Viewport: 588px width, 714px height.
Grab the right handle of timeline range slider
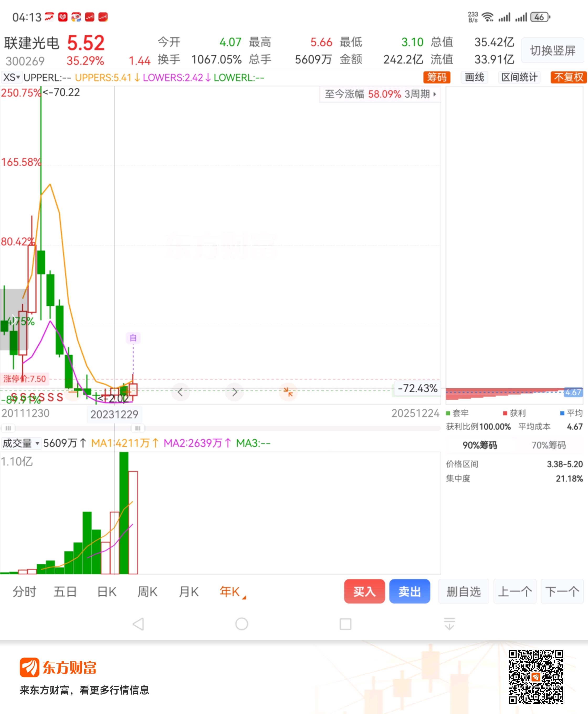coord(138,428)
